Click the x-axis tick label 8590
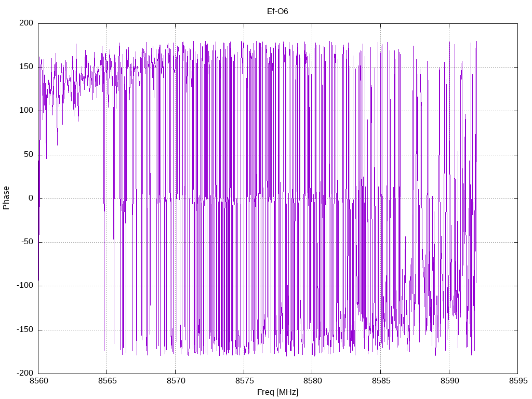Image resolution: width=532 pixels, height=399 pixels. (x=449, y=381)
